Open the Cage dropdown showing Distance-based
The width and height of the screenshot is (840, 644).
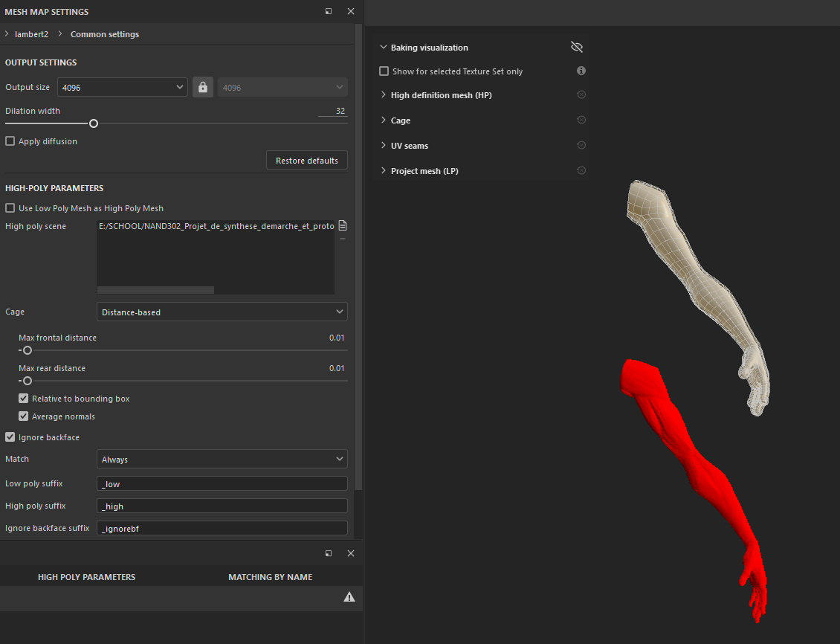click(222, 312)
